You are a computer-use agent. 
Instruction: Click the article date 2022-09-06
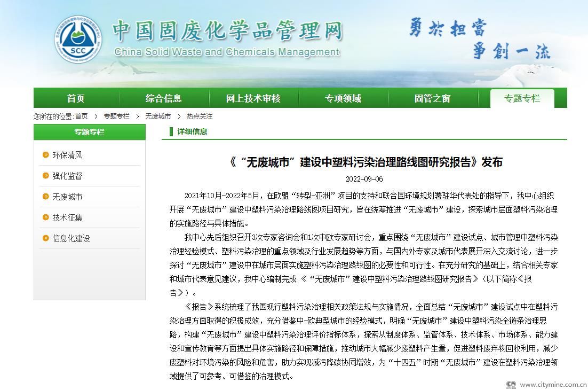pos(364,179)
